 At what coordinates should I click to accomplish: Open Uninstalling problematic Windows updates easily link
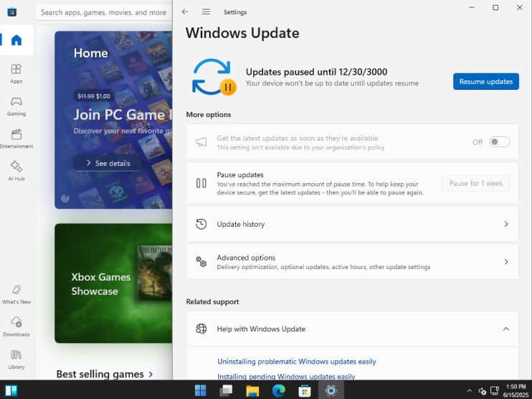(x=297, y=361)
